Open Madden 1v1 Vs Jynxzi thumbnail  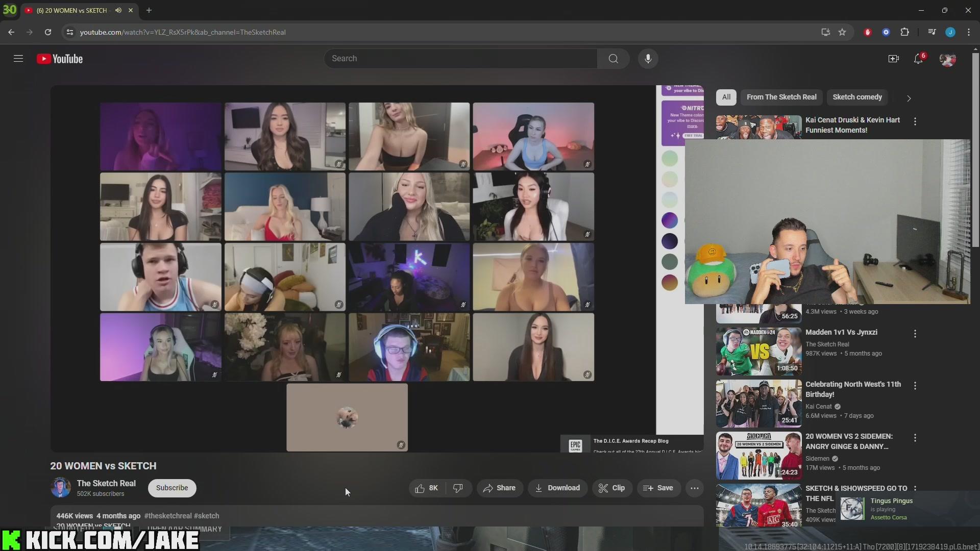(758, 352)
